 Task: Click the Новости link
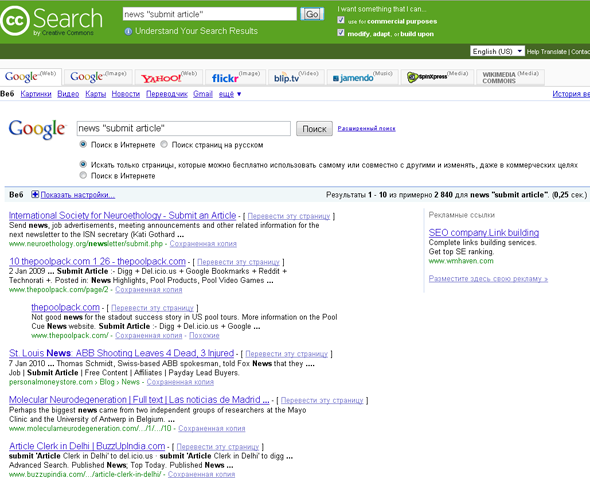pos(126,94)
